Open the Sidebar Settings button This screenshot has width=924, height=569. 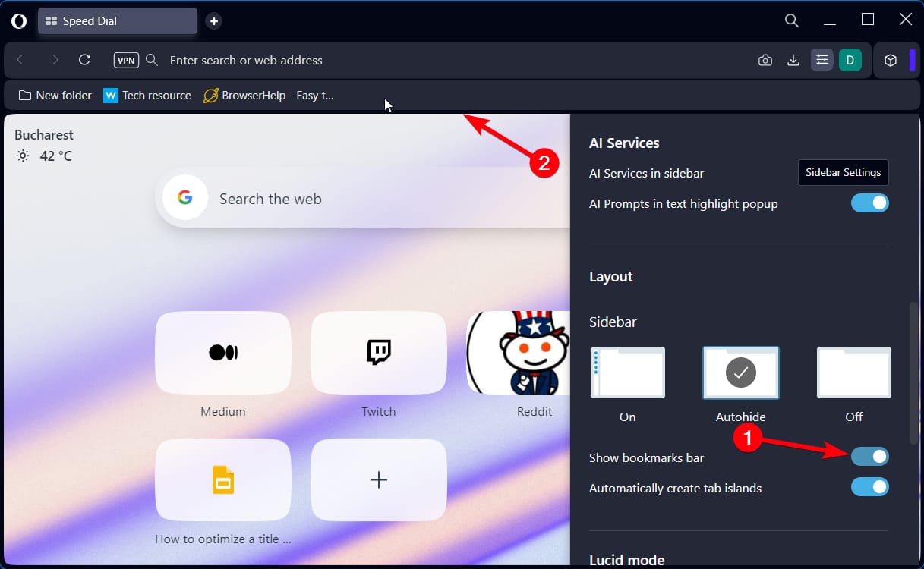pyautogui.click(x=844, y=172)
